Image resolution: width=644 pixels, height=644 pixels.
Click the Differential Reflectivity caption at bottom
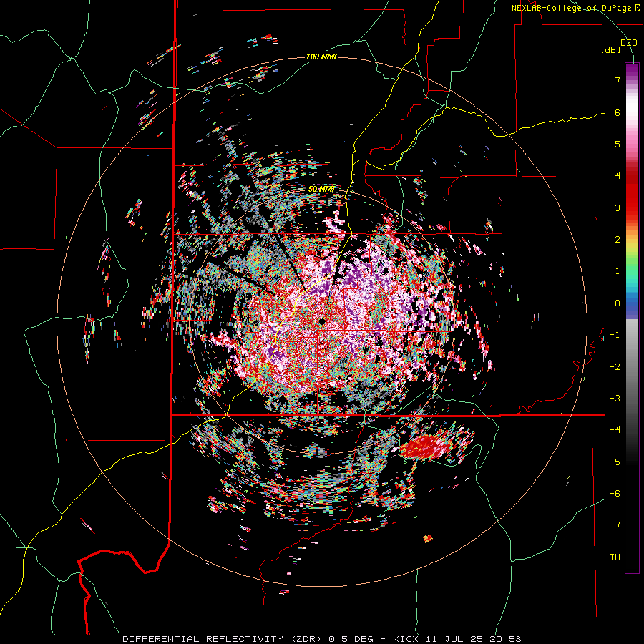pyautogui.click(x=322, y=639)
